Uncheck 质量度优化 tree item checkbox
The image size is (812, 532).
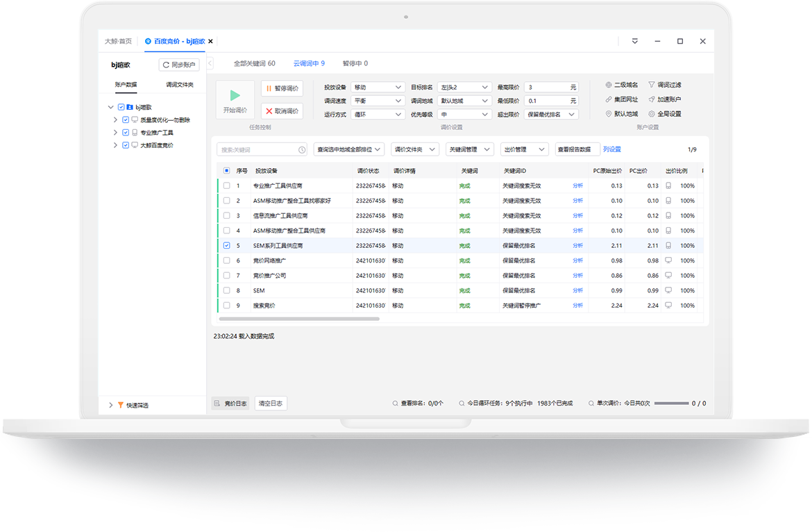tap(126, 119)
